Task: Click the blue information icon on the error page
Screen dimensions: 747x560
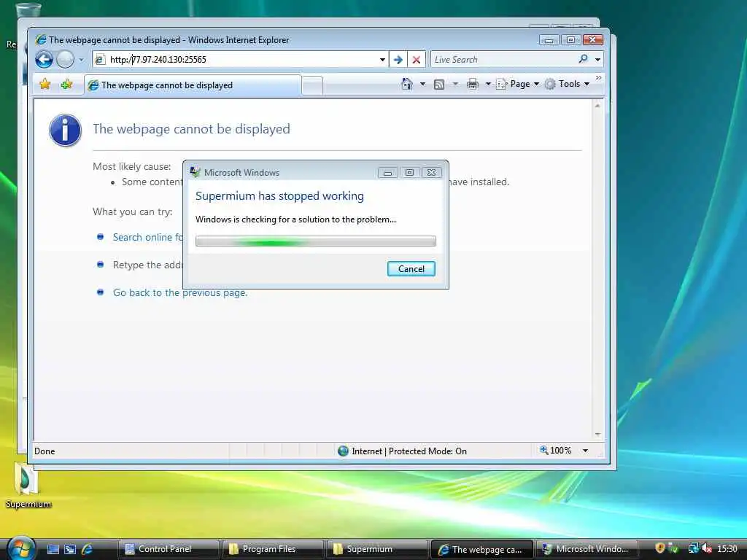Action: coord(65,130)
